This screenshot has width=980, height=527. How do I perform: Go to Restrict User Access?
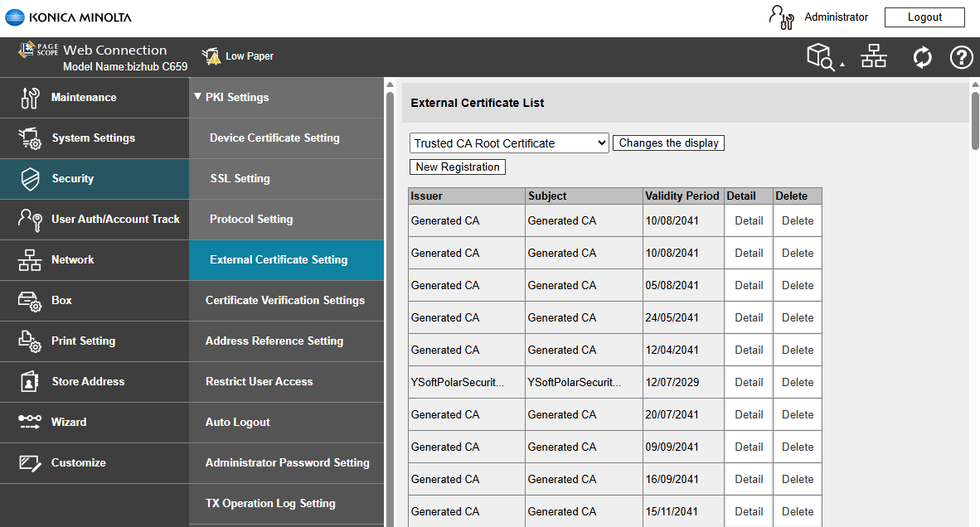point(286,381)
